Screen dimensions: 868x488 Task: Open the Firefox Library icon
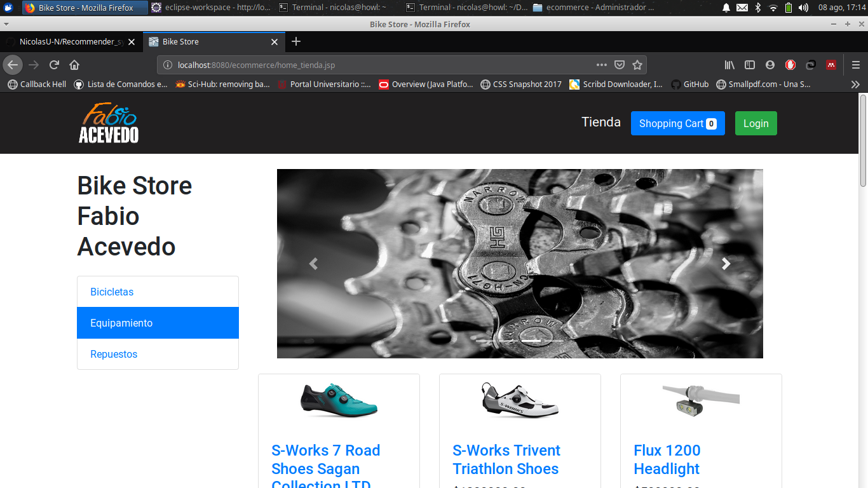730,65
